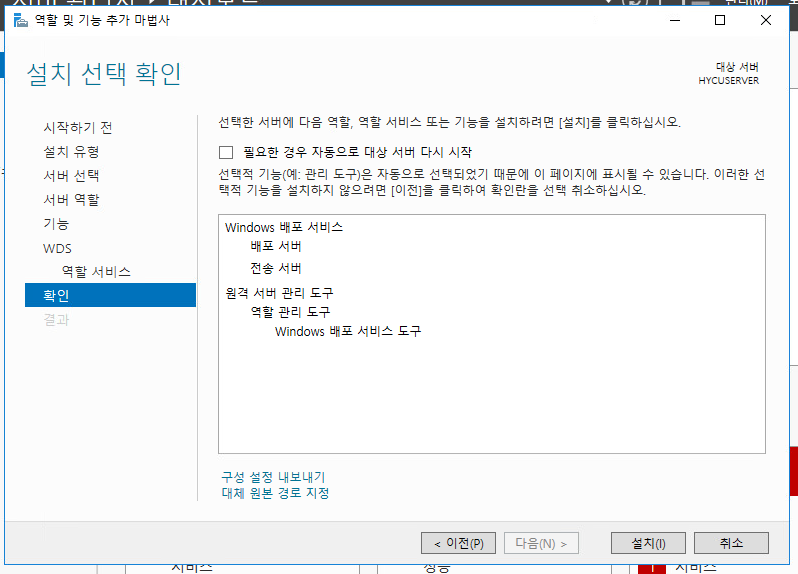The width and height of the screenshot is (798, 574).
Task: Go back with the 이전(P) button
Action: click(x=458, y=543)
